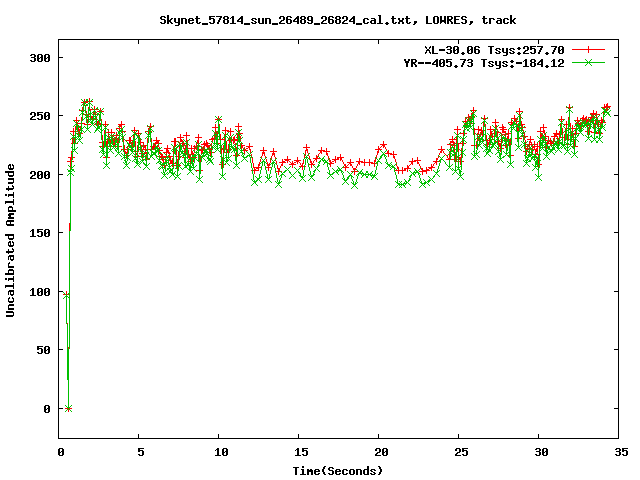
Task: Click the x-axis tick label 25
Action: 461,452
